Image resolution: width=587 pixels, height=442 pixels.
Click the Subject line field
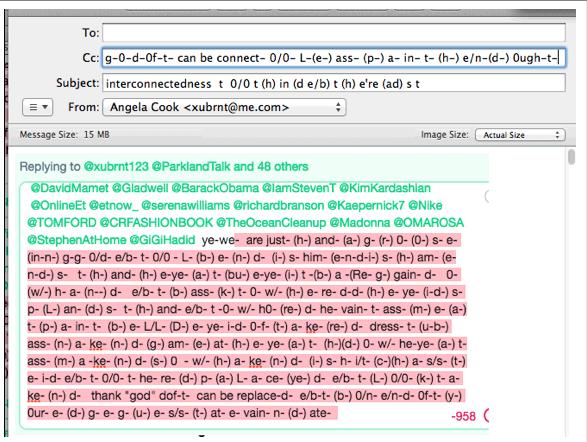point(334,83)
